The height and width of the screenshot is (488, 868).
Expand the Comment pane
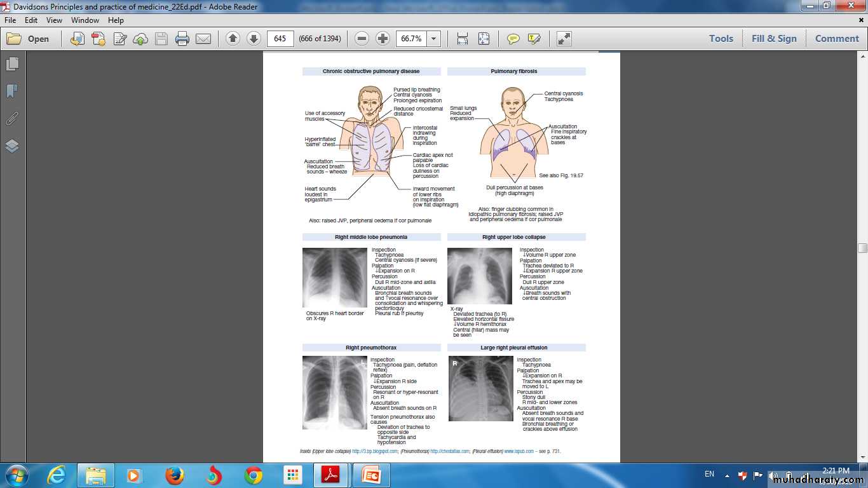836,39
